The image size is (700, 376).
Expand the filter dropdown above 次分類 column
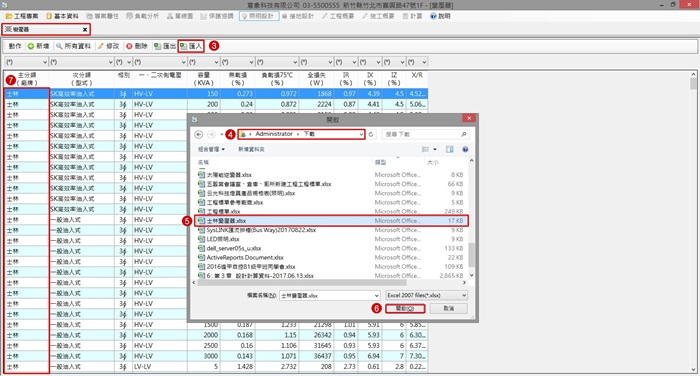(x=110, y=62)
